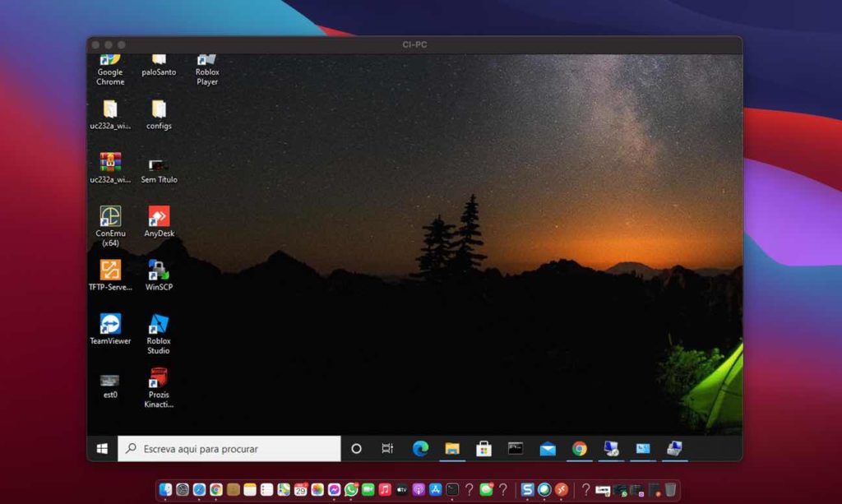Open Task View on the Windows taskbar
Screen dimensions: 842x504
(x=387, y=448)
